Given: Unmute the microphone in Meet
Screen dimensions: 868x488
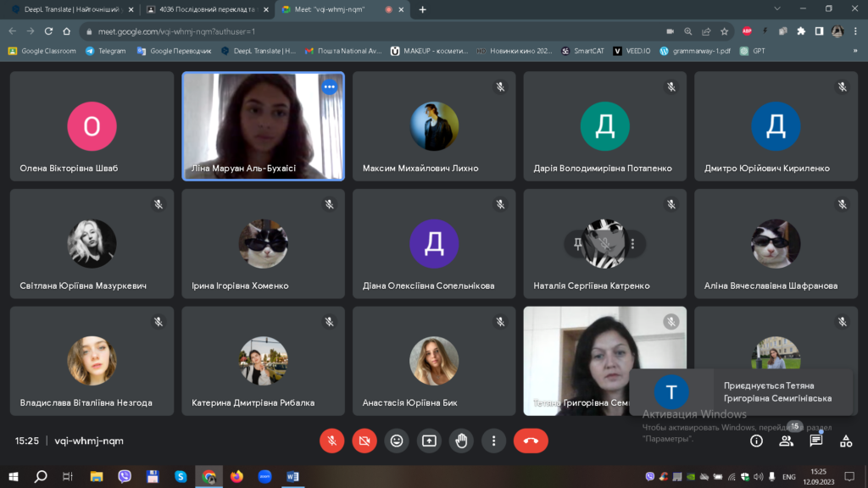Looking at the screenshot, I should click(x=331, y=441).
